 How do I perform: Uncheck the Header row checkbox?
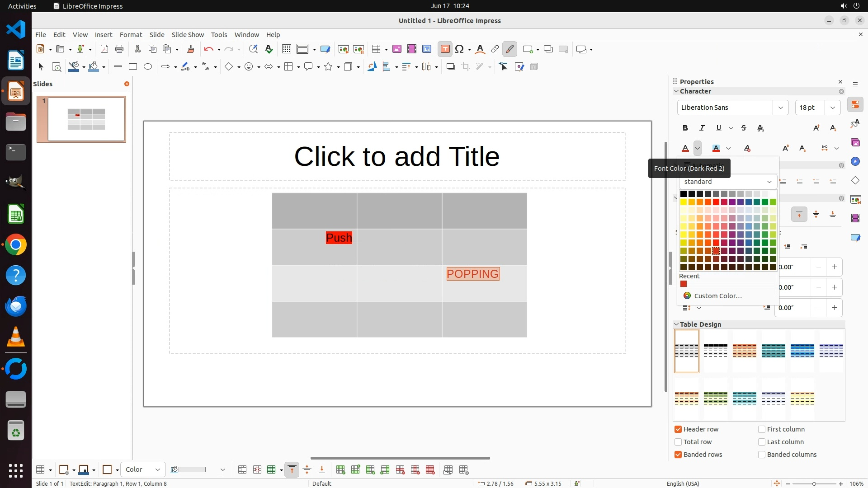[678, 429]
